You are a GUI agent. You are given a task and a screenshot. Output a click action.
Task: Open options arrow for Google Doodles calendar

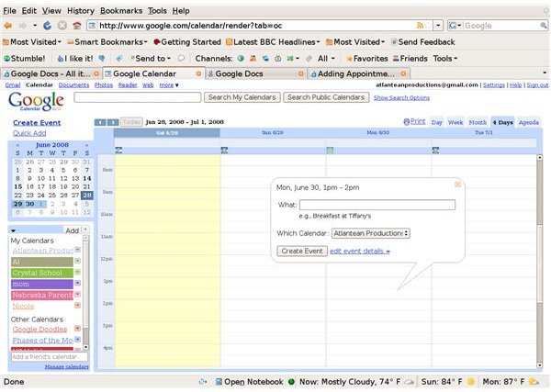click(x=78, y=329)
